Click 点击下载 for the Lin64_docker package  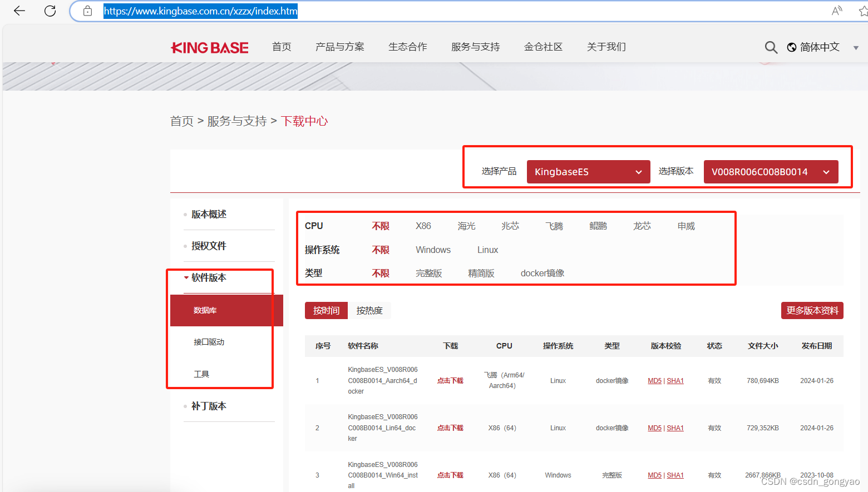pyautogui.click(x=450, y=428)
